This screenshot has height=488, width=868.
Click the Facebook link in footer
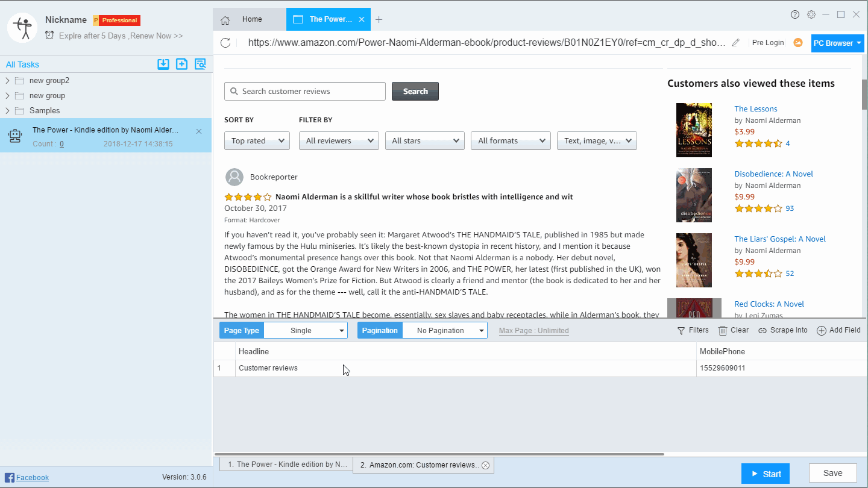pyautogui.click(x=33, y=478)
